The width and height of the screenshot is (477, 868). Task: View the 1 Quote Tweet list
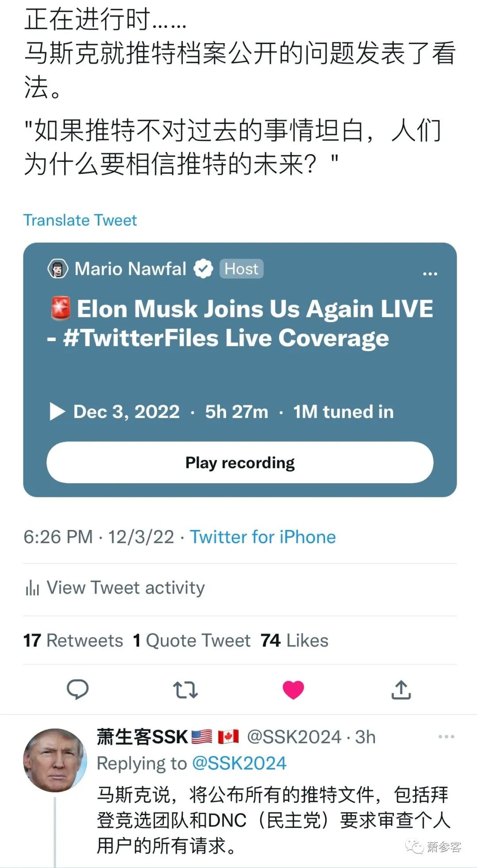pyautogui.click(x=192, y=640)
